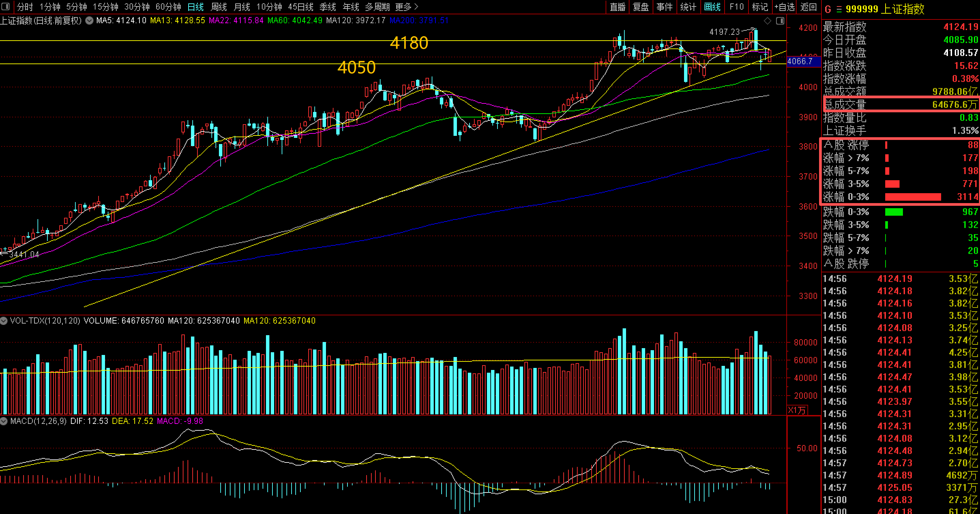Expand the MACD indicator dropdown circle
Viewport: 980px width, 514px height.
coord(4,421)
